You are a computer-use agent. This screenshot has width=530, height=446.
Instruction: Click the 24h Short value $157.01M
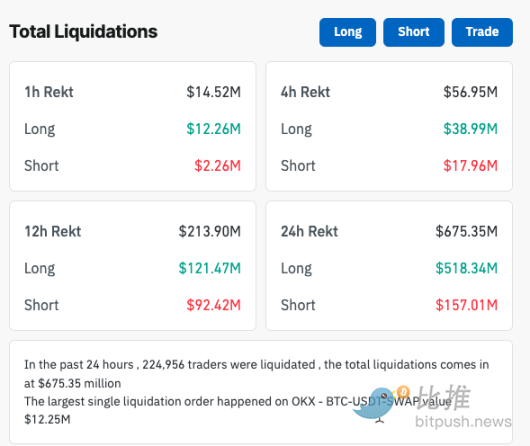(466, 305)
